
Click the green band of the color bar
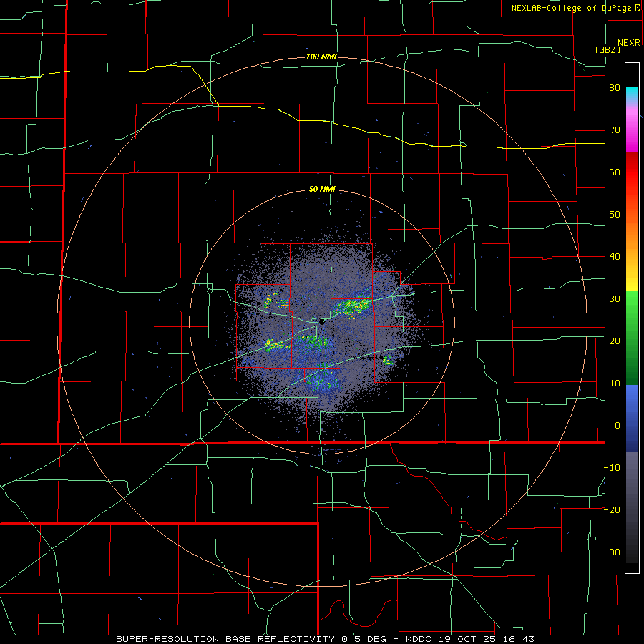632,338
